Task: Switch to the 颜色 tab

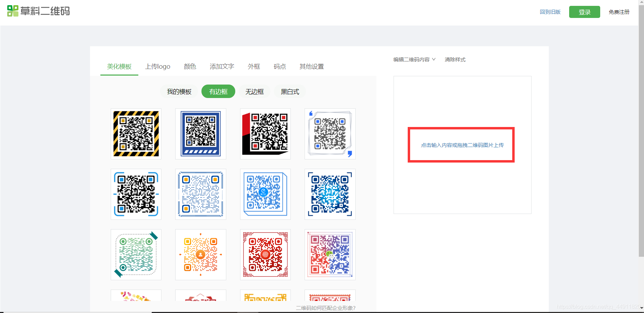Action: (x=190, y=67)
